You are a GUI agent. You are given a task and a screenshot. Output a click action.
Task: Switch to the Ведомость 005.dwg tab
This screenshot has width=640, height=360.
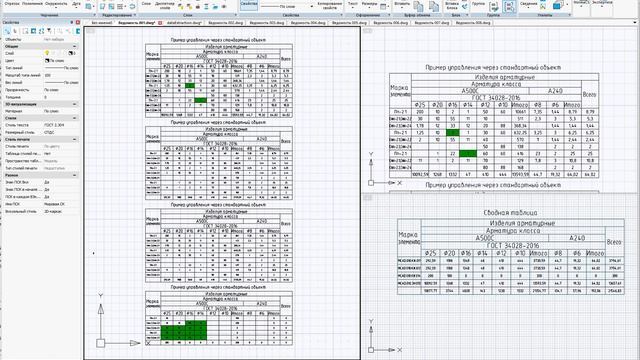pos(349,23)
